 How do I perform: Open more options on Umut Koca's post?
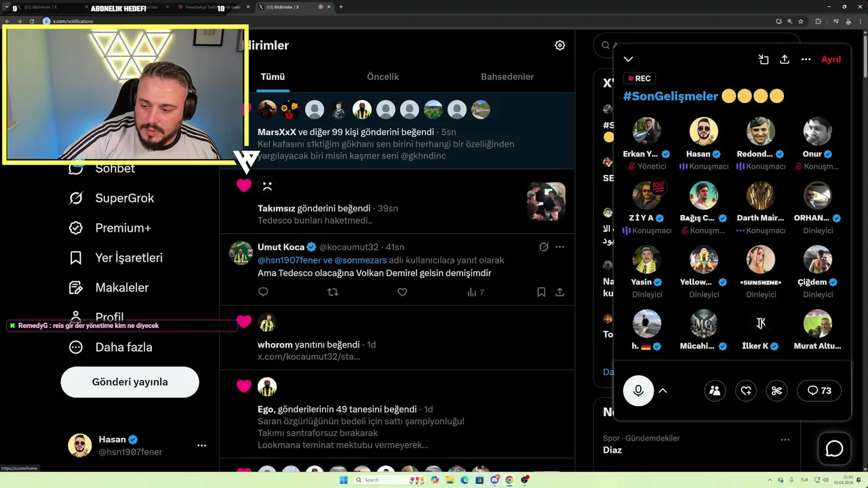[x=559, y=247]
